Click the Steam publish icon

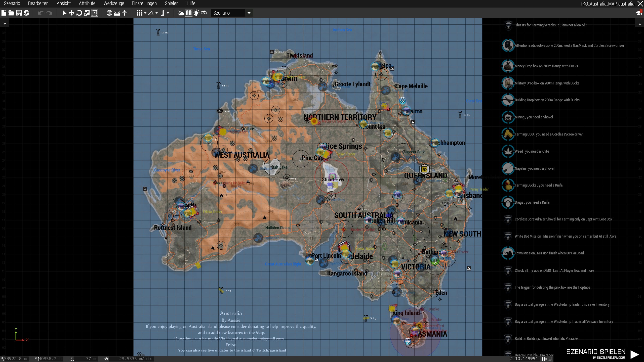click(26, 13)
